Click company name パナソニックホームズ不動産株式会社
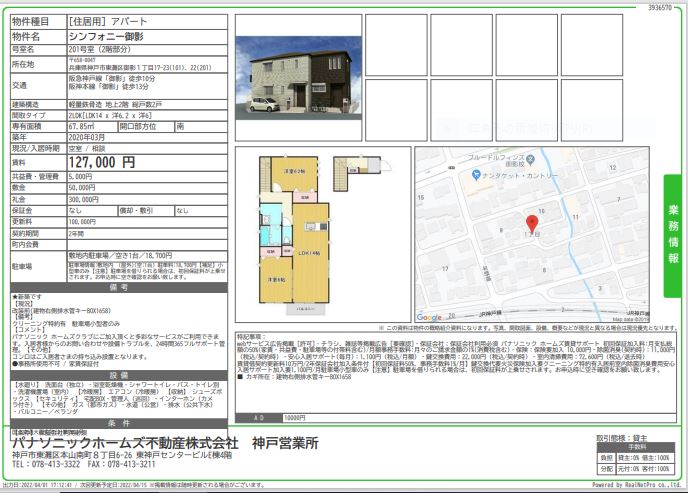 point(125,443)
